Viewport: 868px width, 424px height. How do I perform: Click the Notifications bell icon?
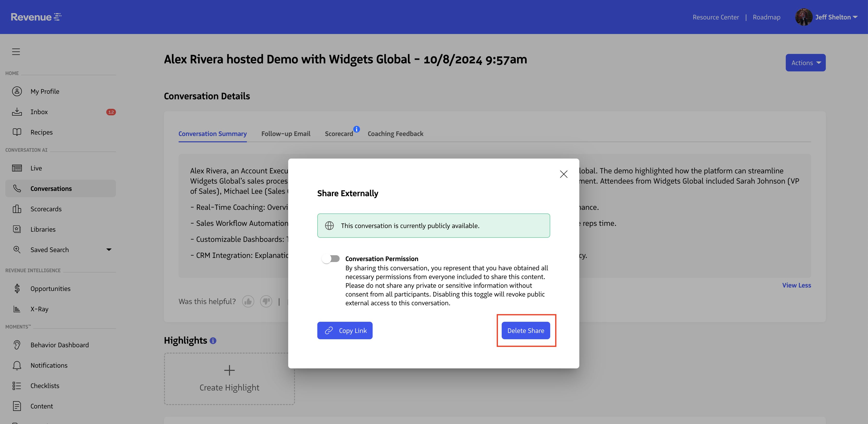click(17, 365)
